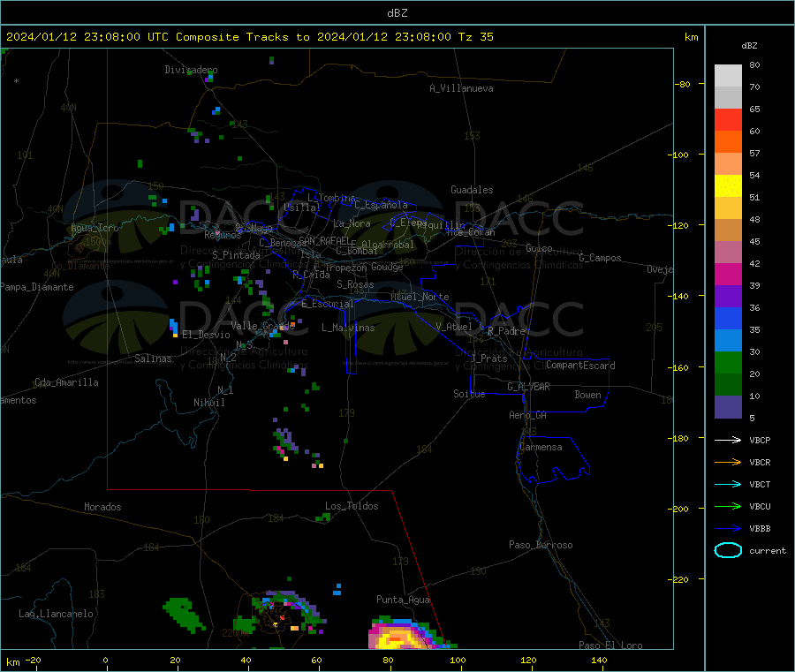Viewport: 795px width, 672px height.
Task: Click the 'current' legend label
Action: [x=768, y=550]
